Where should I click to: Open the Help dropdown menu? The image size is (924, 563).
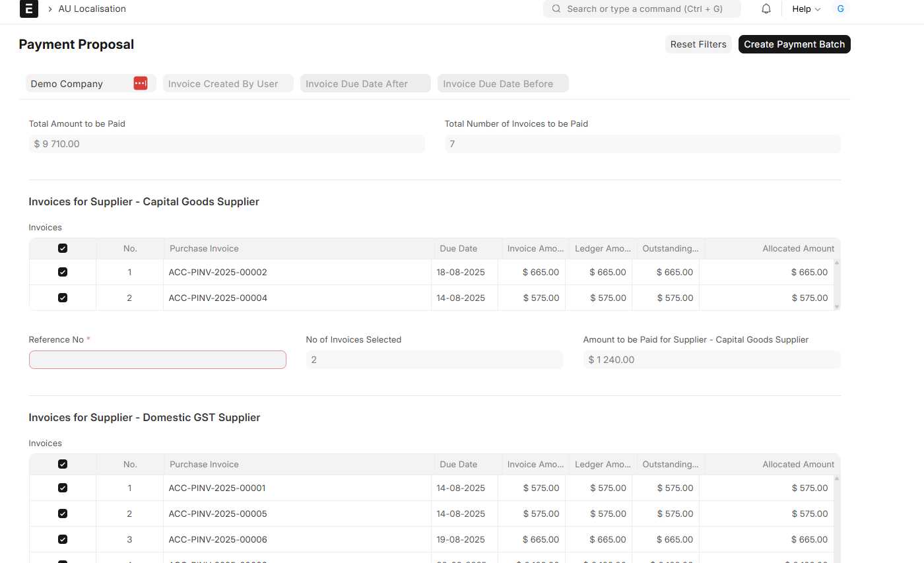coord(806,9)
